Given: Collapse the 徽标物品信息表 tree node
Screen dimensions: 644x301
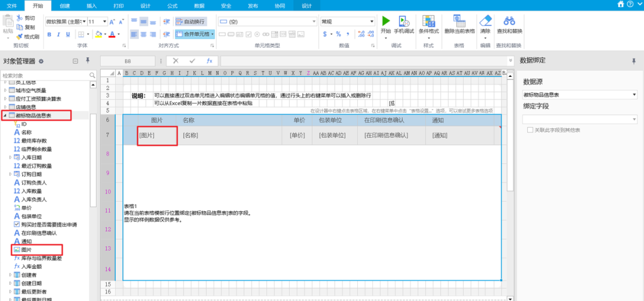Looking at the screenshot, I should tap(5, 116).
